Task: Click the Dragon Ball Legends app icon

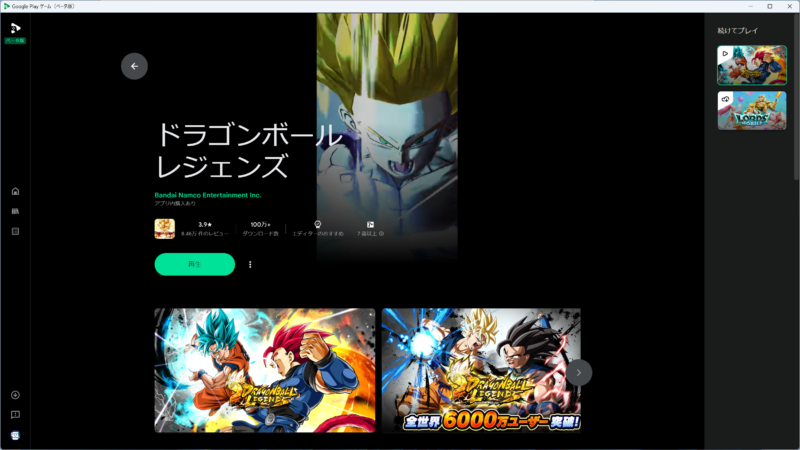Action: coord(165,229)
